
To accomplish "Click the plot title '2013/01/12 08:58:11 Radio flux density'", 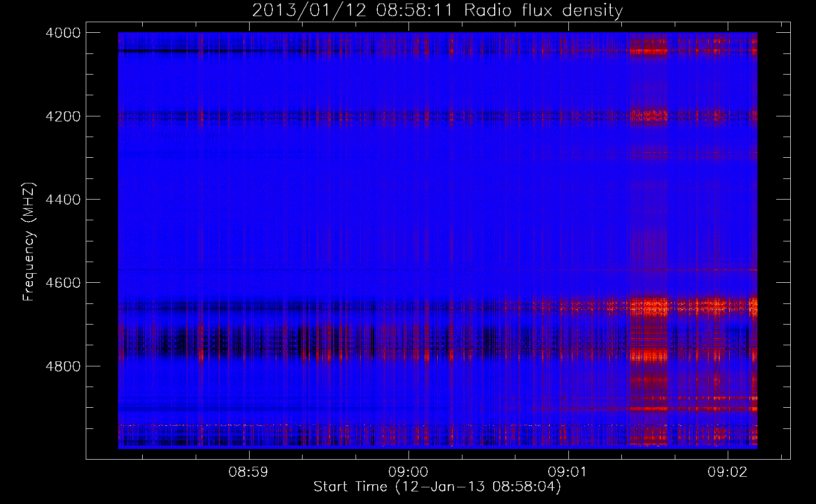I will 437,10.
